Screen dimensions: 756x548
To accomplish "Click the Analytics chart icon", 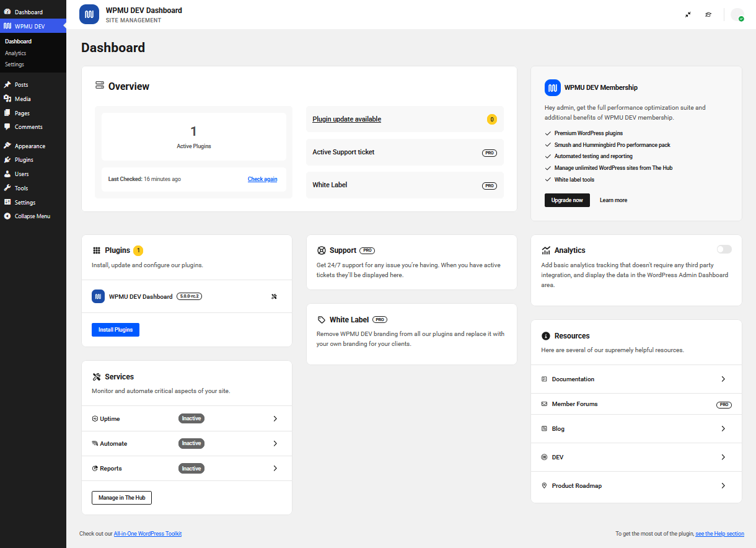I will point(546,250).
